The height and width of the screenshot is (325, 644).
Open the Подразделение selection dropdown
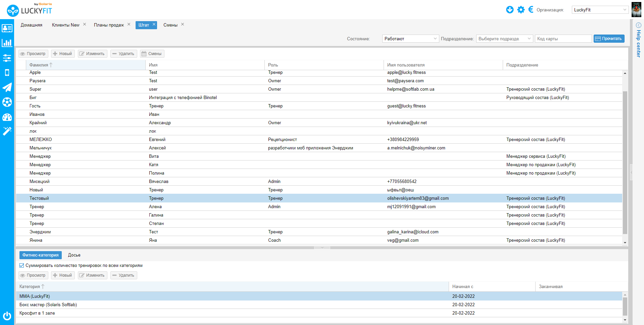click(x=504, y=39)
